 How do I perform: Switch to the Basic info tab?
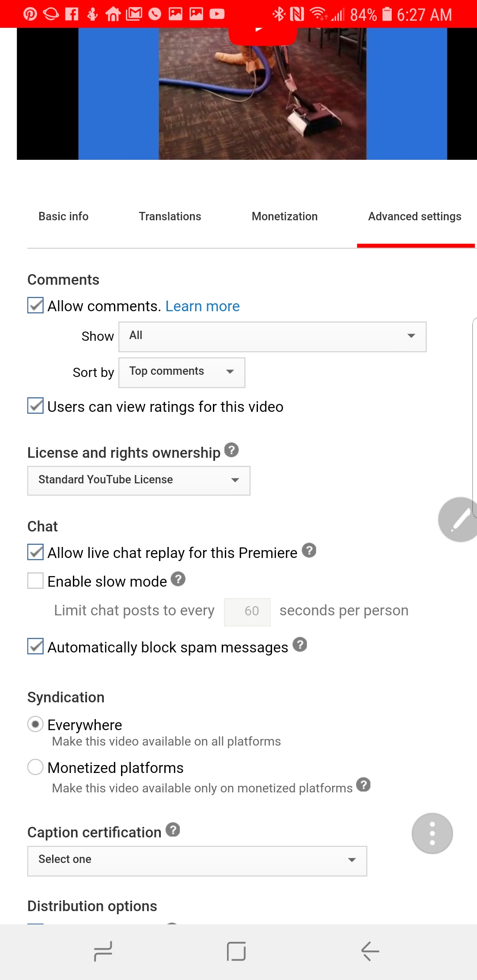pos(64,216)
